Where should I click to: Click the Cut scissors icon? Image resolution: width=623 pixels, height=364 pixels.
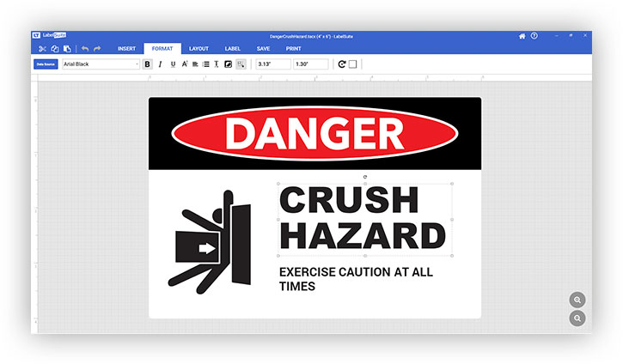[x=42, y=49]
